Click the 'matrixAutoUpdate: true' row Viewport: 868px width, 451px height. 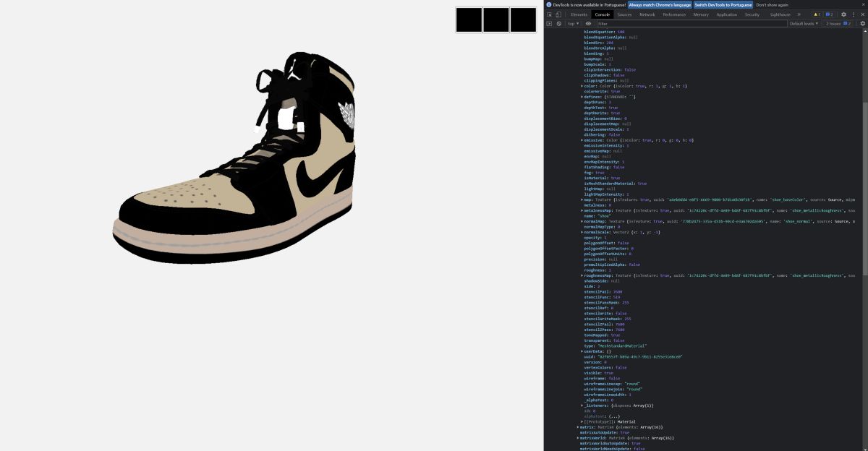pyautogui.click(x=605, y=432)
